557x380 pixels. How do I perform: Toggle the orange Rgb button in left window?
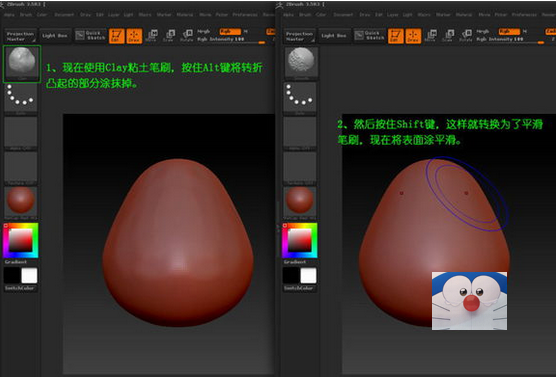pos(230,32)
